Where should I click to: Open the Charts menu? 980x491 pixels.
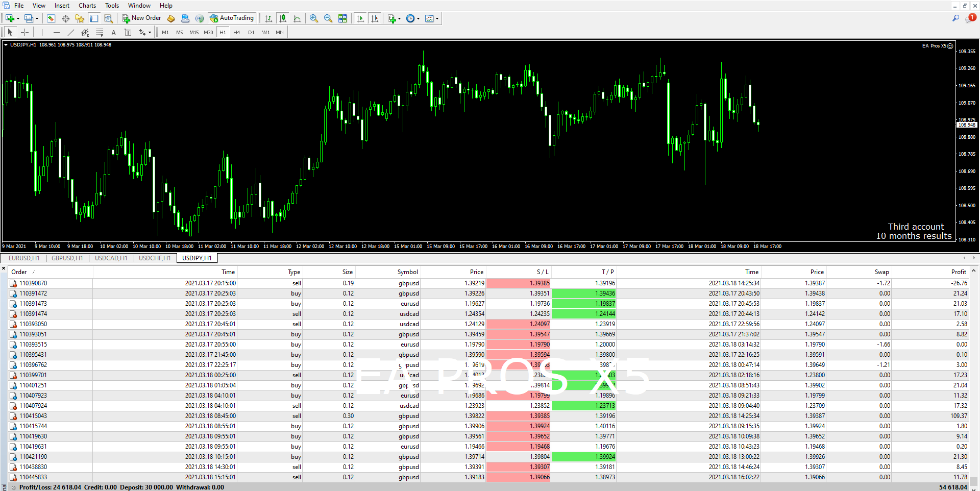[87, 6]
